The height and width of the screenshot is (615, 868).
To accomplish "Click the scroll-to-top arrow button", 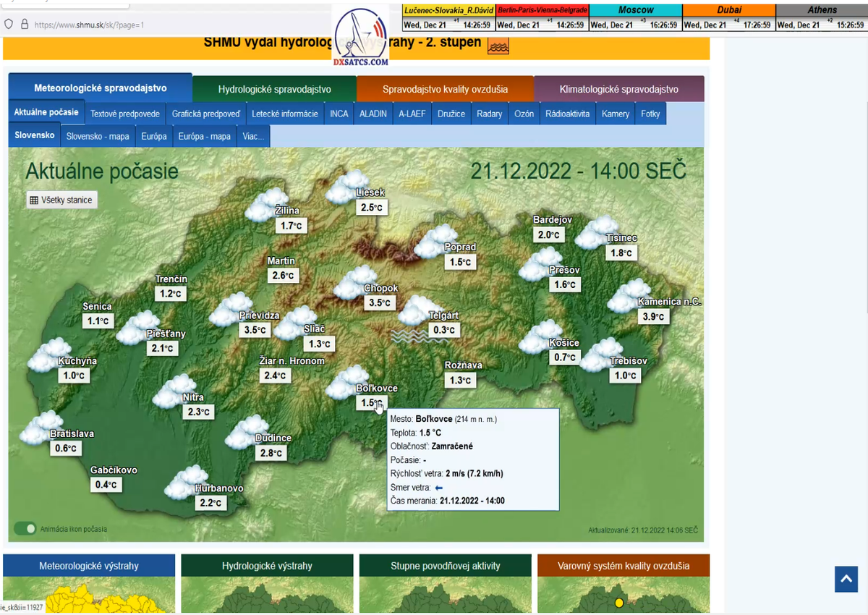I will pos(846,579).
